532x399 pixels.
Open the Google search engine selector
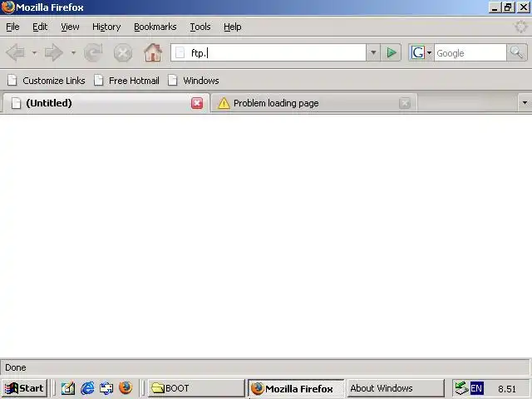(x=421, y=52)
